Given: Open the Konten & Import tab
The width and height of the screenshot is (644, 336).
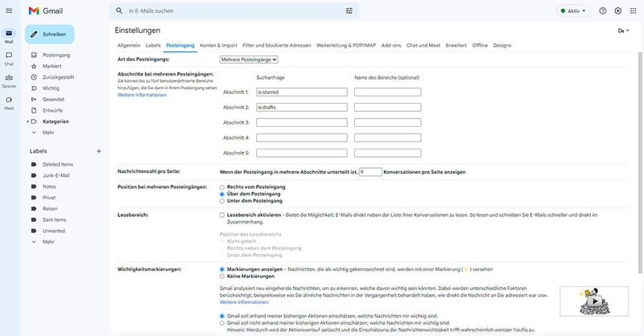Looking at the screenshot, I should pyautogui.click(x=218, y=46).
